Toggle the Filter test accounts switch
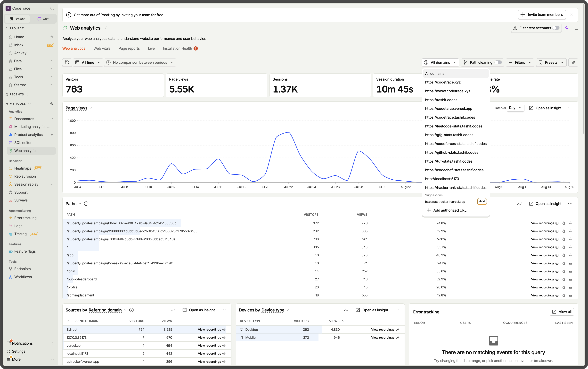Screen dimensions: 588x369 (x=555, y=28)
